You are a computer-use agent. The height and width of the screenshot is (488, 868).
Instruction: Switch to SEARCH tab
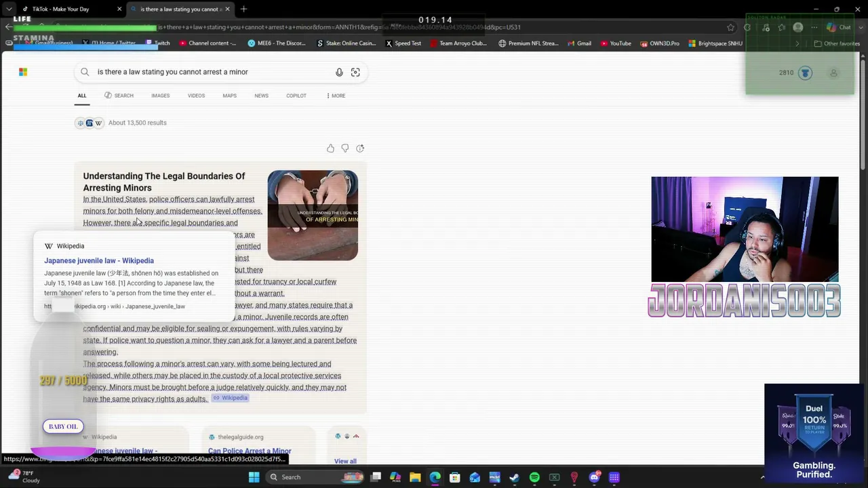[119, 96]
